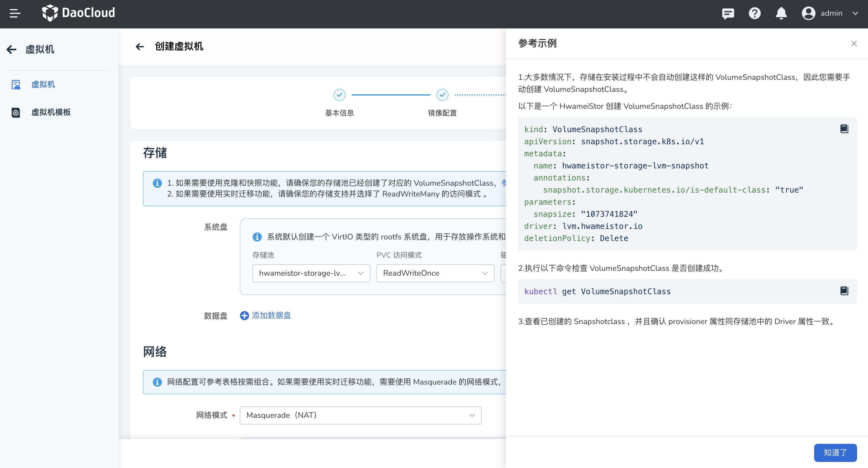Copy the VolumeSnapshotClass YAML code
The image size is (868, 468).
click(x=844, y=129)
